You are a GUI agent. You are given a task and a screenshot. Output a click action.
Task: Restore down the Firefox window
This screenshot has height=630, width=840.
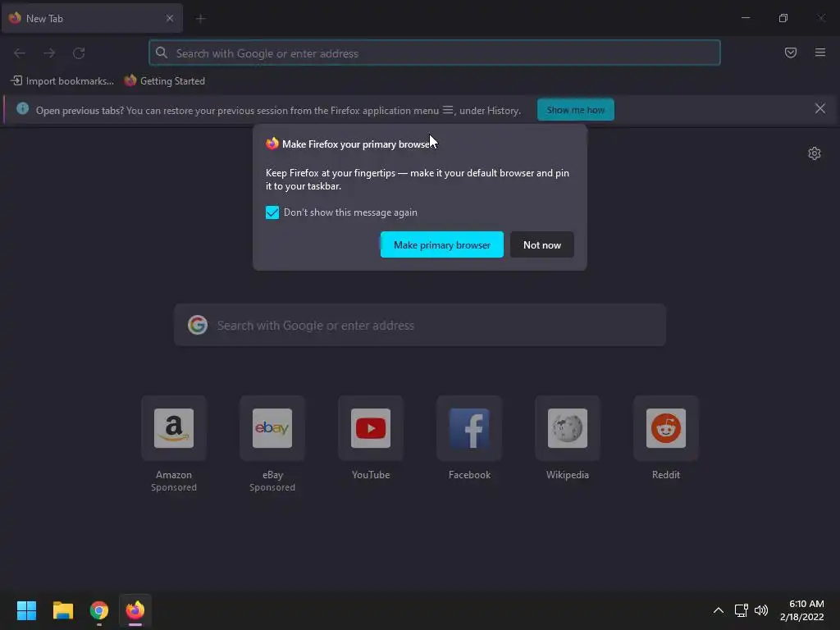click(783, 18)
